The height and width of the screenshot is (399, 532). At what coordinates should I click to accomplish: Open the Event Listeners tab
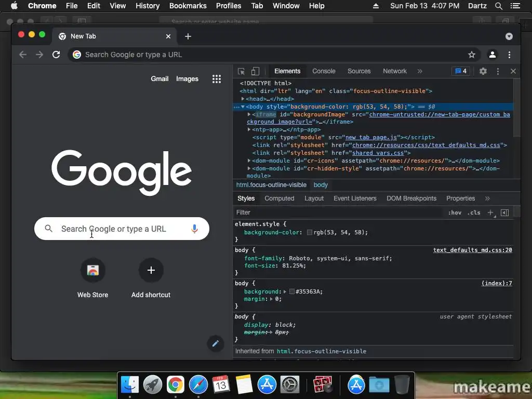coord(355,198)
